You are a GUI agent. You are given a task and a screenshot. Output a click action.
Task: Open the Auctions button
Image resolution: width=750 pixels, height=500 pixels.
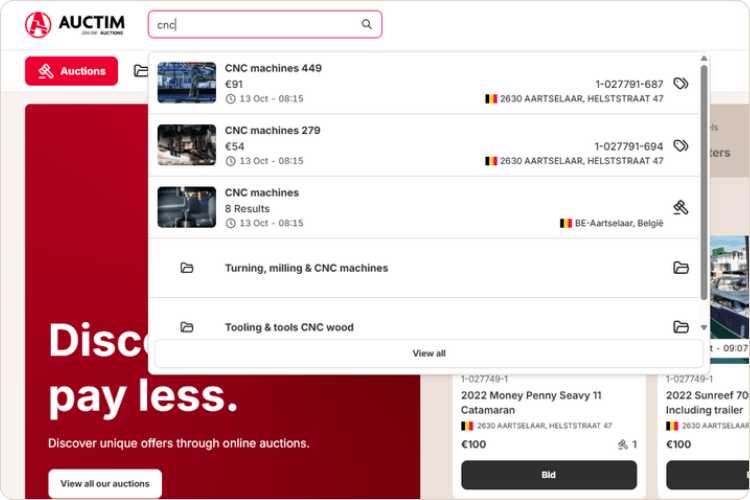coord(71,71)
